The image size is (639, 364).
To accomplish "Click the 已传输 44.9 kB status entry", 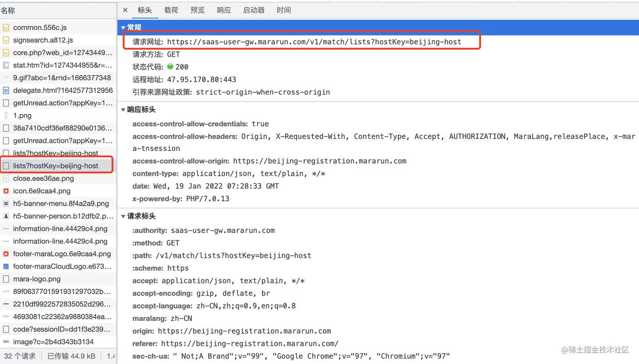I will click(71, 356).
